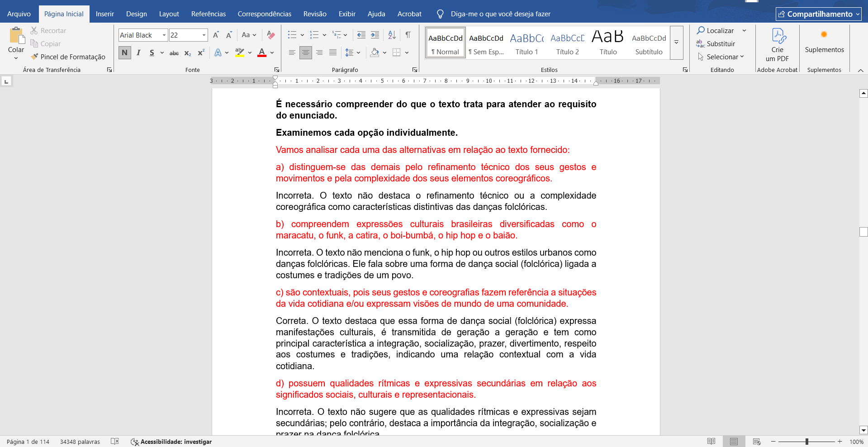Decrease paragraph indent
The image size is (868, 447).
click(x=361, y=35)
